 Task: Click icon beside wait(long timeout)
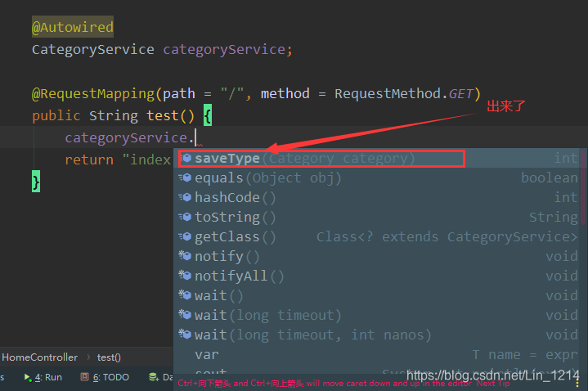[x=186, y=314]
